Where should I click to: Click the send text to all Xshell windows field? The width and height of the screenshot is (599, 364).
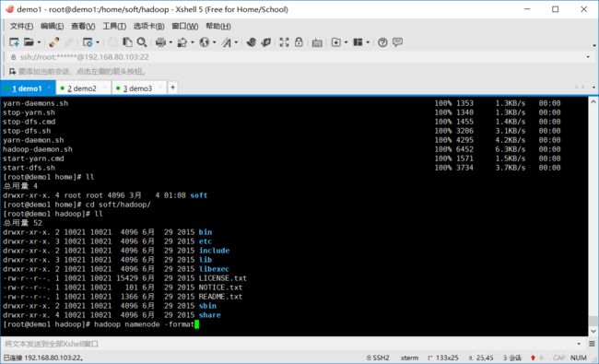[288, 344]
